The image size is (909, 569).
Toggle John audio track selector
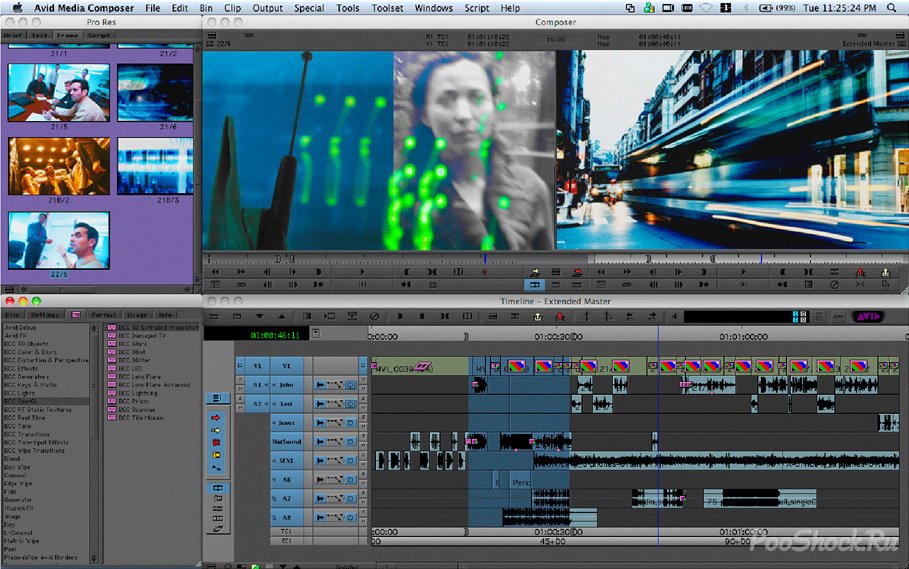tap(287, 385)
